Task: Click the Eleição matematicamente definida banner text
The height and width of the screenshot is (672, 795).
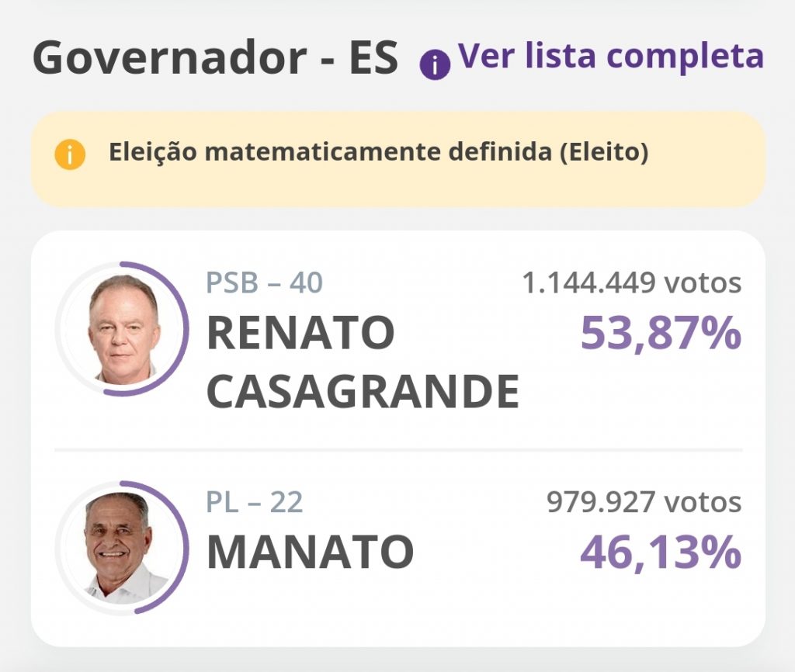Action: tap(379, 152)
